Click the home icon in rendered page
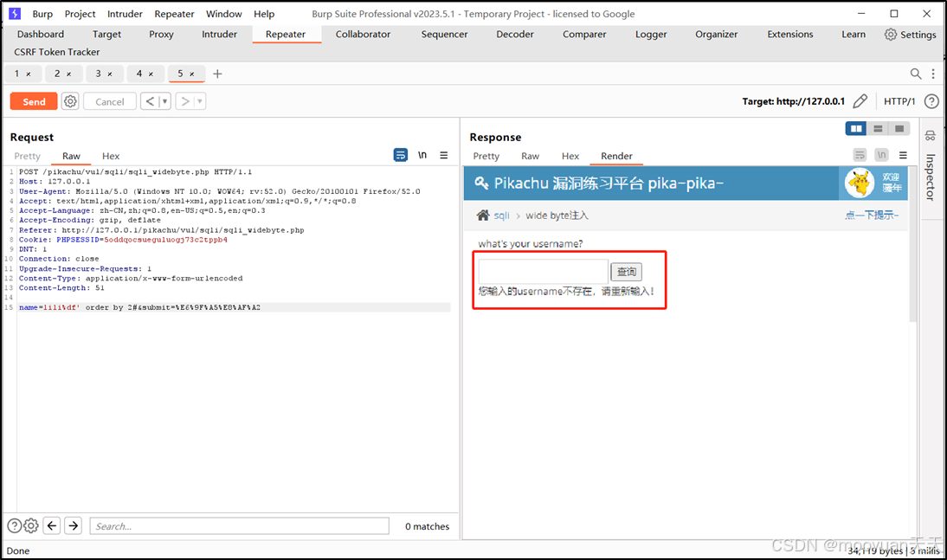The width and height of the screenshot is (947, 560). pyautogui.click(x=482, y=215)
